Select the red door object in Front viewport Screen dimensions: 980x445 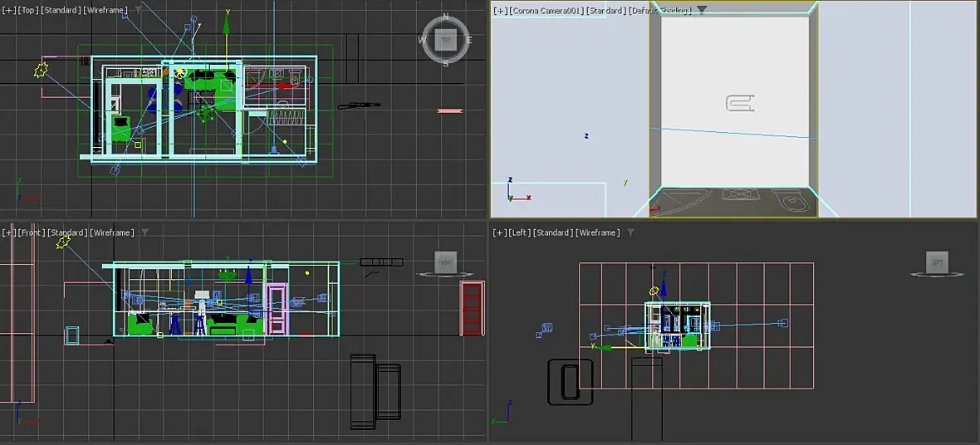pos(473,308)
